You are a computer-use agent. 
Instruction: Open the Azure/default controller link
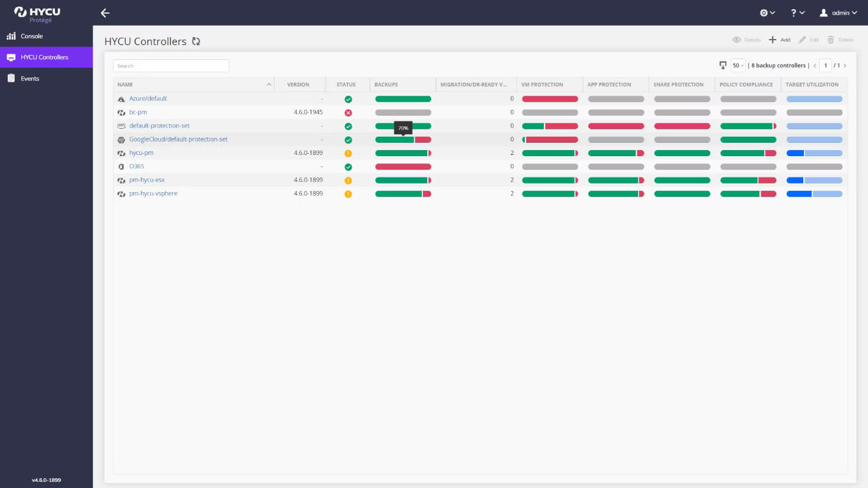(x=148, y=98)
